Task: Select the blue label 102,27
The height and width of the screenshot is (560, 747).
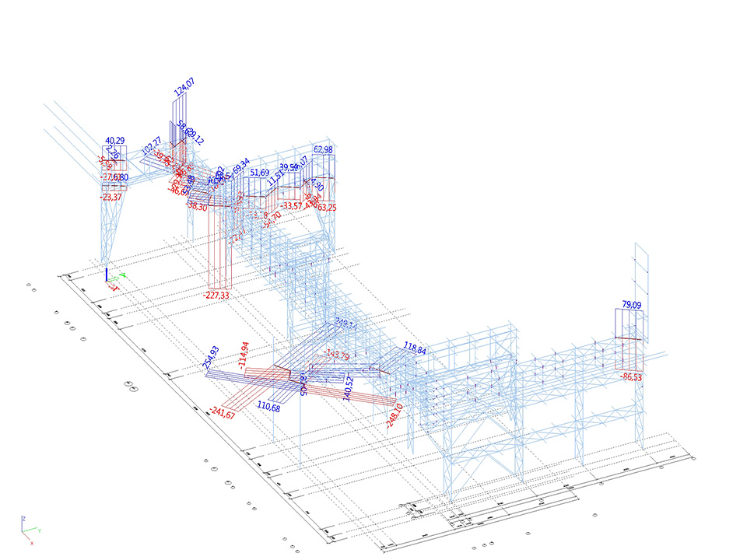Action: pyautogui.click(x=151, y=145)
